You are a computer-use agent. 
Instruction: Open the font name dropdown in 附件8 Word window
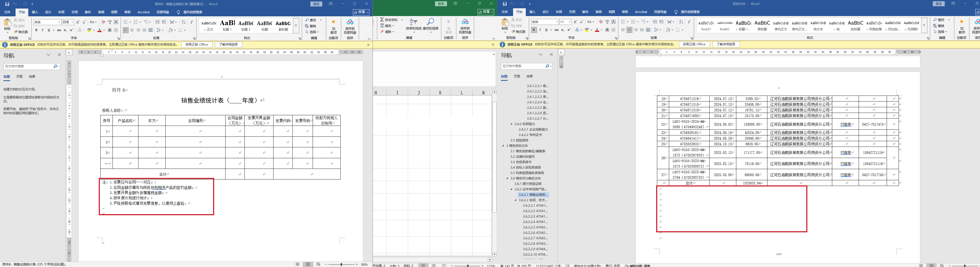tap(59, 22)
